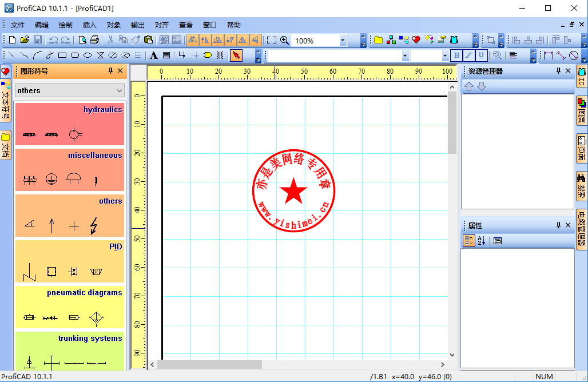Viewport: 588px width, 382px height.
Task: Select the lightning bolt symbol in others
Action: 94,226
